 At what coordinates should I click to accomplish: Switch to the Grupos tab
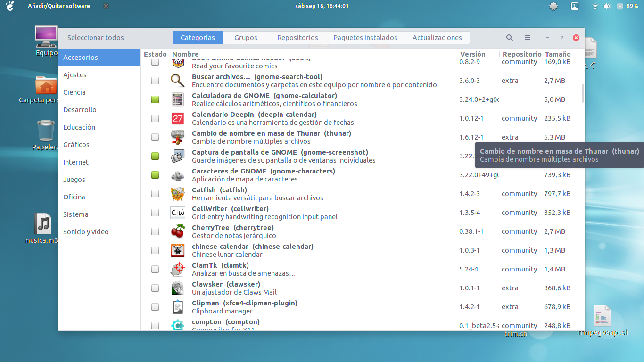point(246,38)
